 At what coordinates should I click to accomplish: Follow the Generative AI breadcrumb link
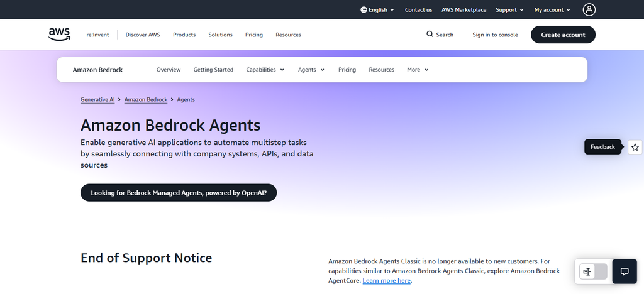97,100
